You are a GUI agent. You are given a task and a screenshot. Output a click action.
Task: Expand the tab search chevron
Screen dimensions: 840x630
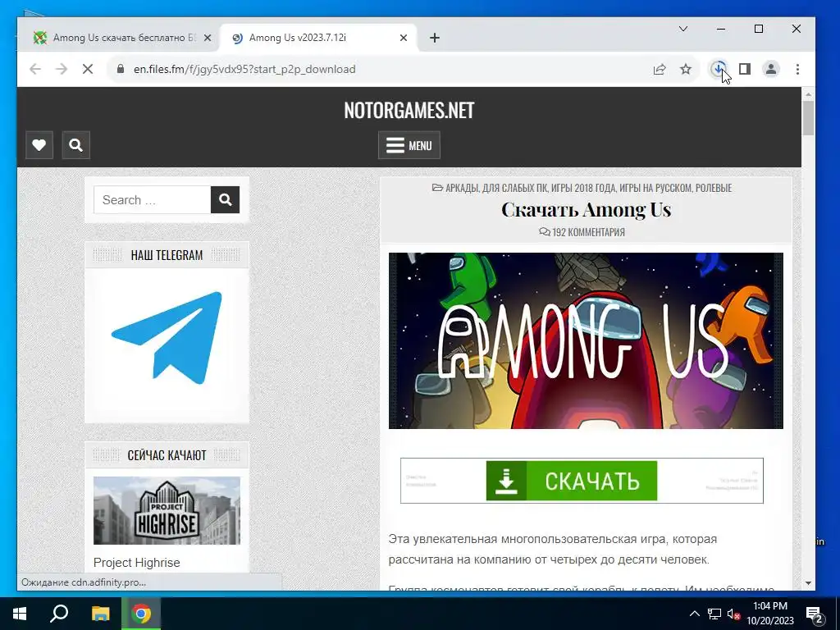[x=683, y=29]
